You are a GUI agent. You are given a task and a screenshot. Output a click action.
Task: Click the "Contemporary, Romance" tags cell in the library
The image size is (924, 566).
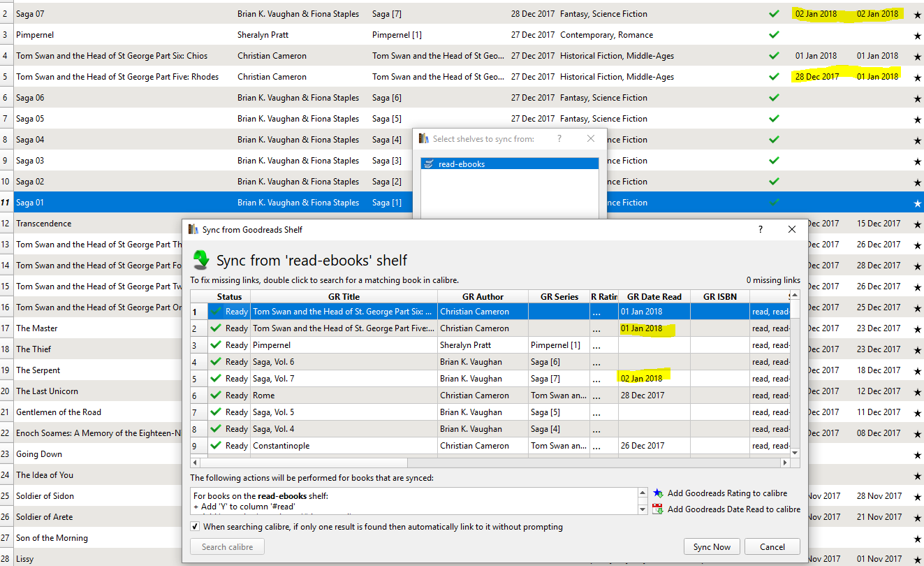click(607, 35)
